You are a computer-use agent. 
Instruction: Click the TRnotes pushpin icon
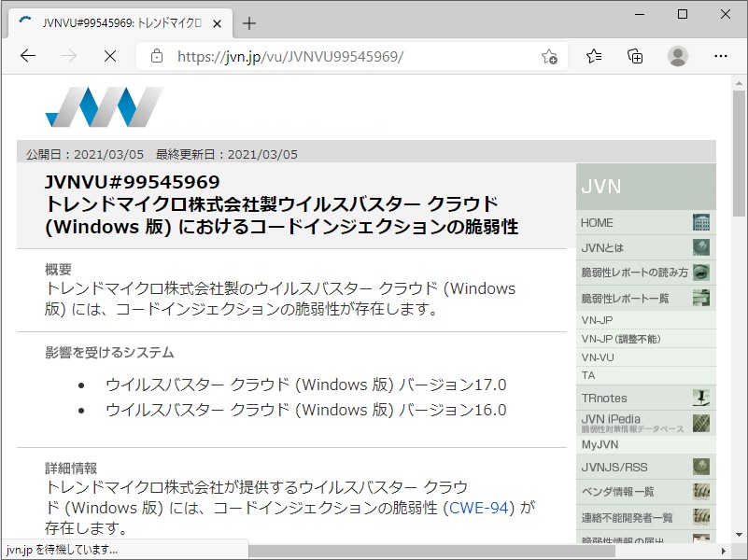[x=700, y=397]
